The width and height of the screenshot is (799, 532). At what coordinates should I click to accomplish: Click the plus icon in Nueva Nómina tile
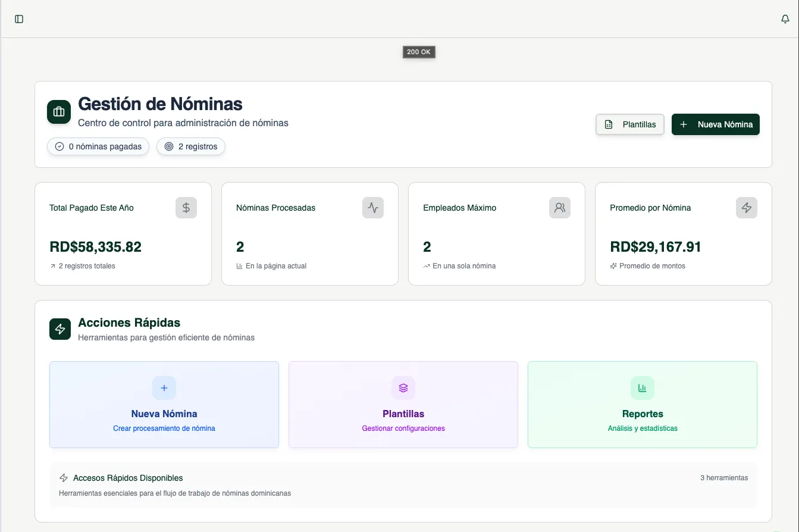[x=164, y=388]
